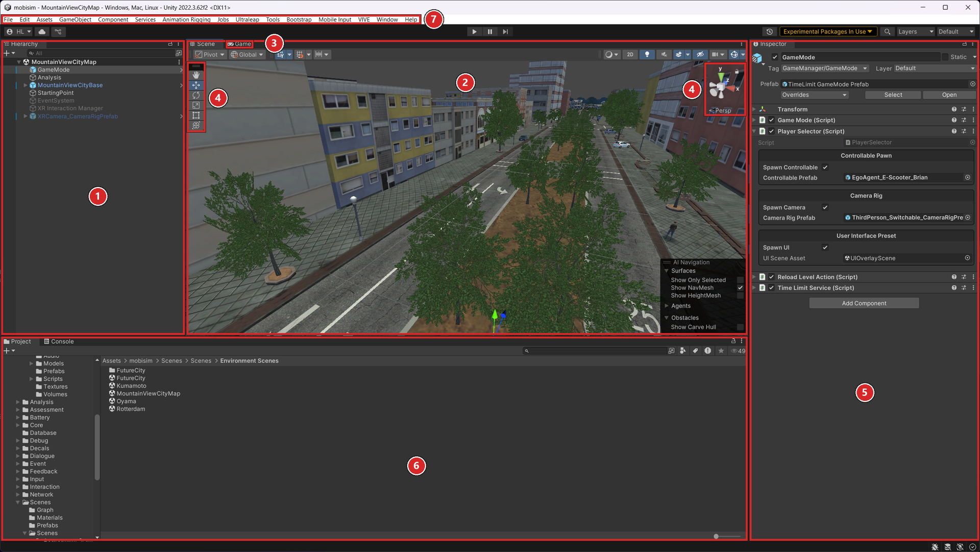Open the GameObject menu

coord(75,19)
